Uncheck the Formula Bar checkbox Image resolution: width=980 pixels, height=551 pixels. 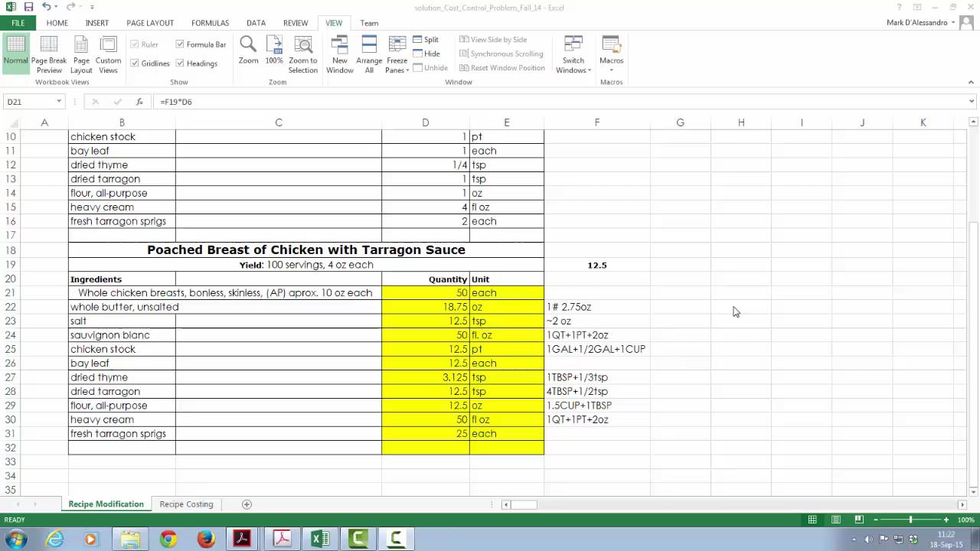pyautogui.click(x=180, y=44)
